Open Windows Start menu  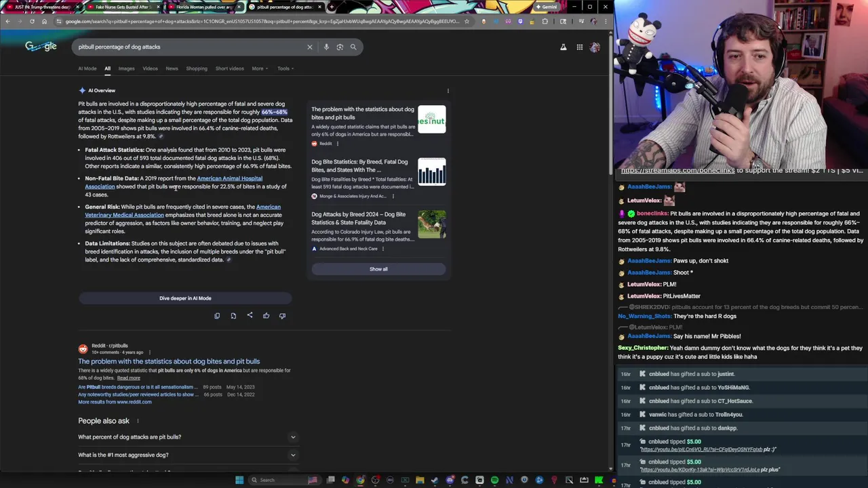pos(239,480)
